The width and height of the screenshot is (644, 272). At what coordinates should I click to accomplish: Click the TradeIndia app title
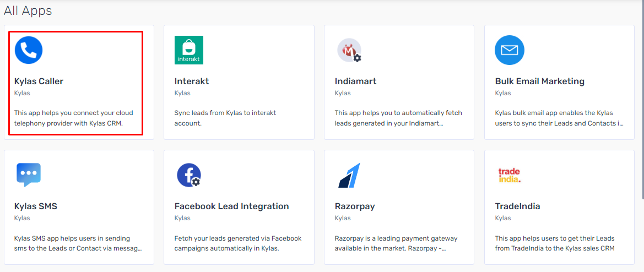[x=517, y=206]
